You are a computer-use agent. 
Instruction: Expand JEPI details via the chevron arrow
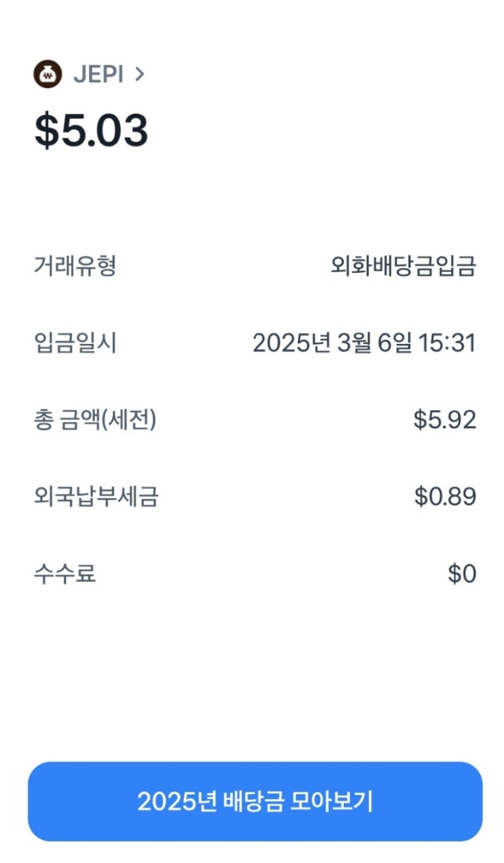pyautogui.click(x=140, y=75)
